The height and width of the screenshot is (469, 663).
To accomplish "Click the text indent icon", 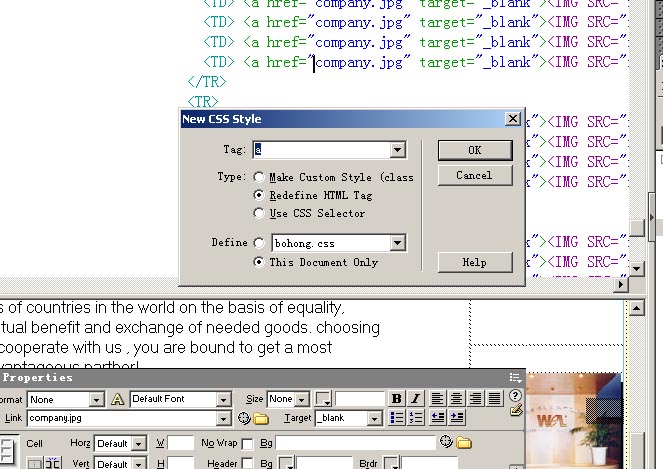I will click(x=457, y=418).
